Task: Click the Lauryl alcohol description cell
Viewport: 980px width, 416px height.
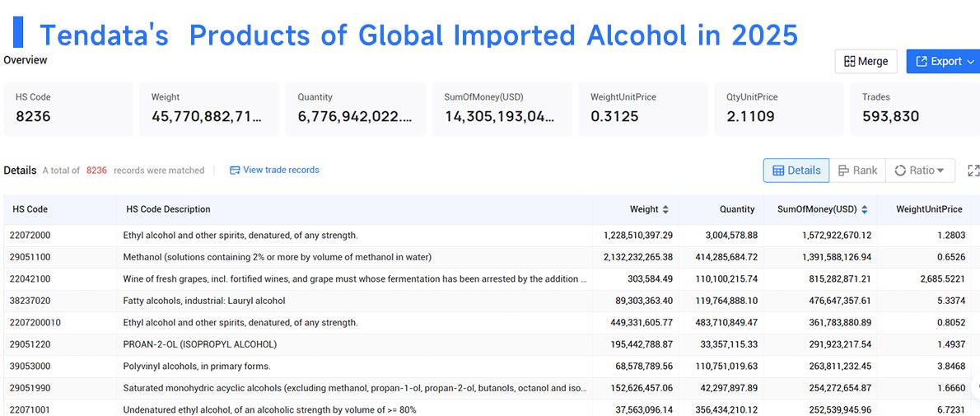Action: (204, 301)
